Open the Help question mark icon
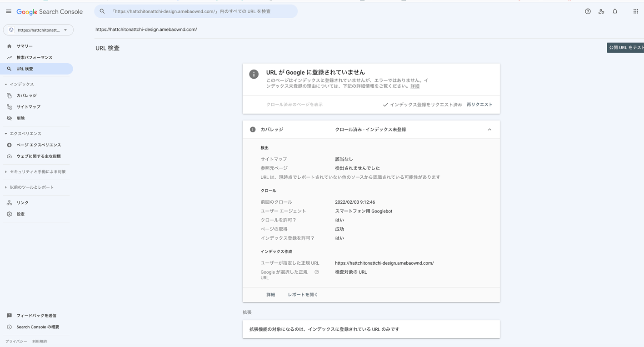This screenshot has height=347, width=644. [x=588, y=11]
